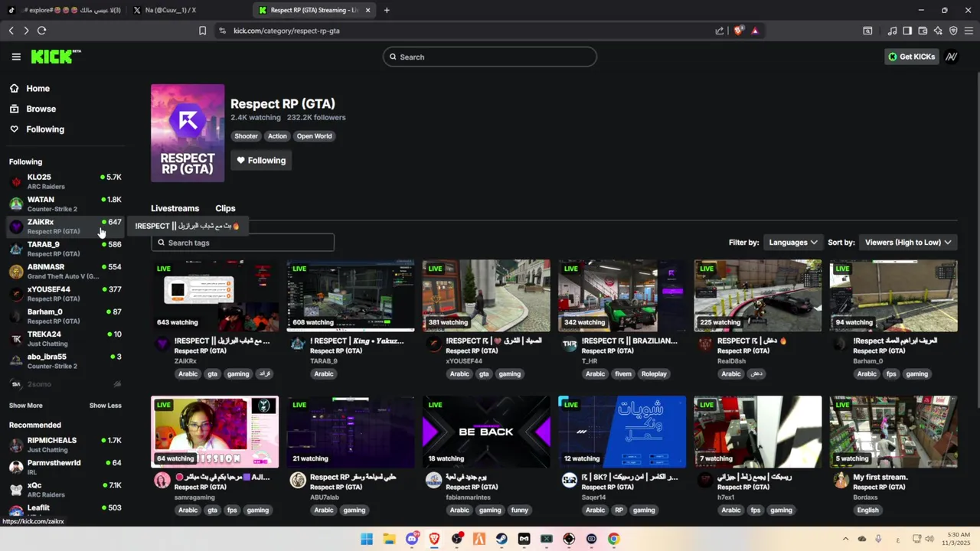The height and width of the screenshot is (551, 980).
Task: Bookmark this page icon in address bar
Action: point(202,31)
